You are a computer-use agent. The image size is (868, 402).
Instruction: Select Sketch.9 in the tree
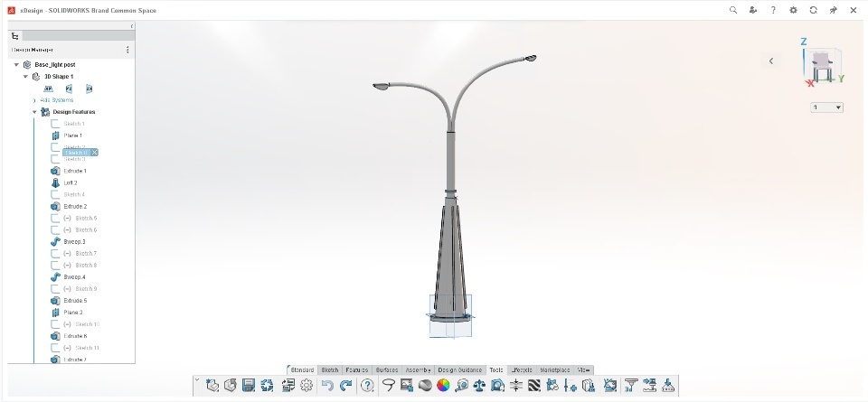coord(86,289)
